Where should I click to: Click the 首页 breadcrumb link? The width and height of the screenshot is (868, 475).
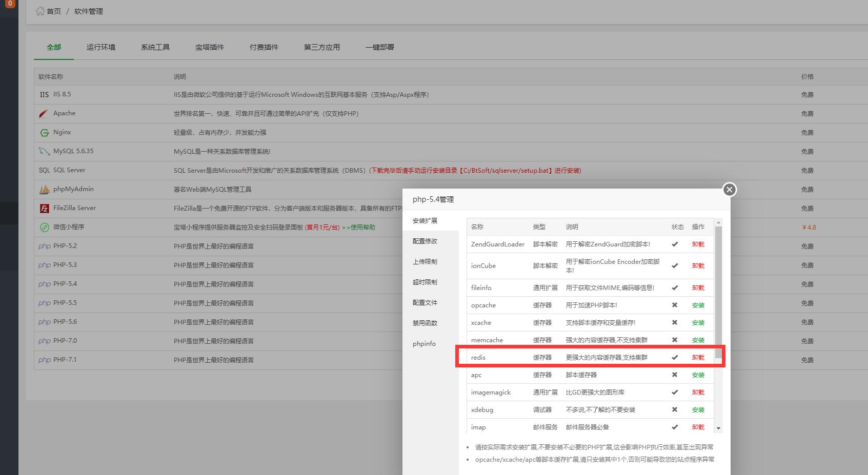coord(54,11)
